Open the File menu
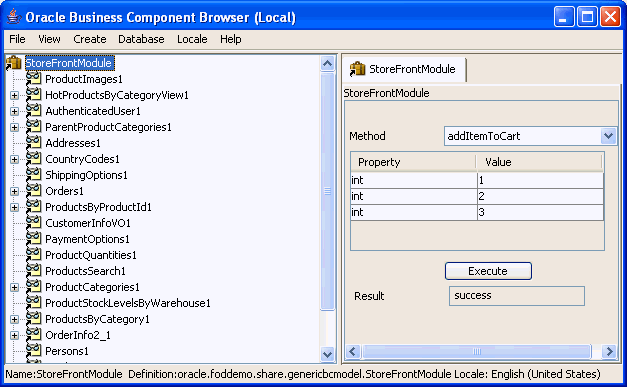This screenshot has width=627, height=387. point(17,39)
